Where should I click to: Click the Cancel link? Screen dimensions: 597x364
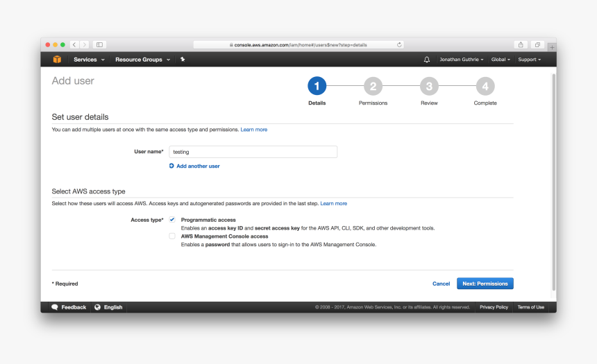(441, 284)
